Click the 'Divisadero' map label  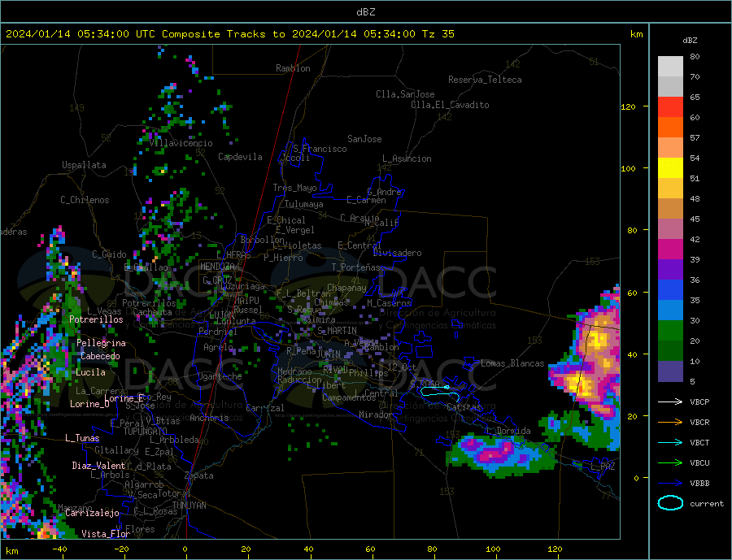(397, 253)
